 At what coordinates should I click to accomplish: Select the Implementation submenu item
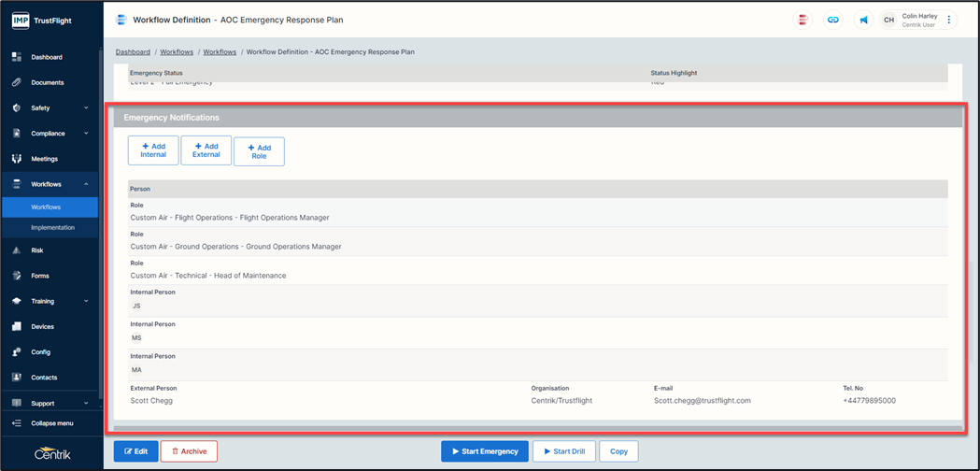pyautogui.click(x=52, y=228)
